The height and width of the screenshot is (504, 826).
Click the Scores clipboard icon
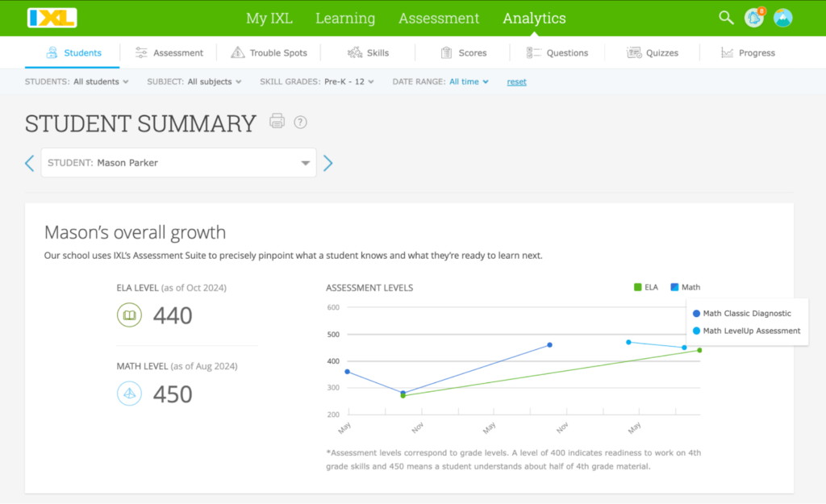click(446, 52)
